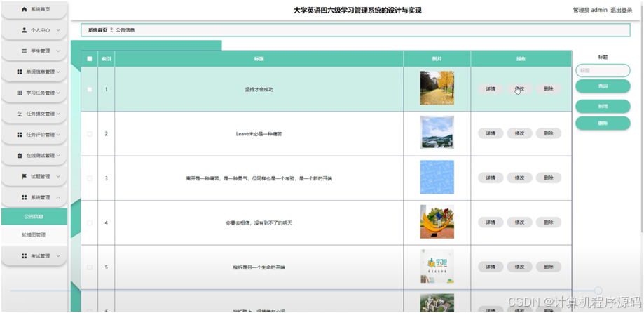Expand the 单词信息管理 chevron
Image resolution: width=644 pixels, height=313 pixels.
click(x=58, y=72)
